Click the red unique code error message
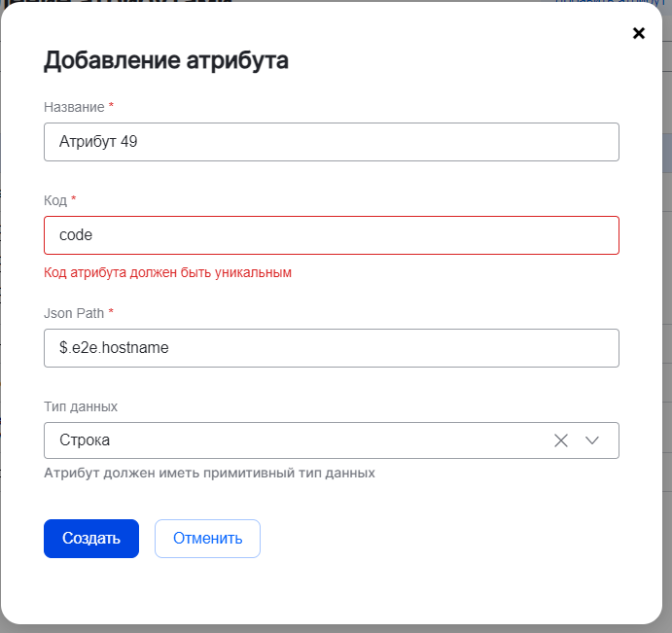The width and height of the screenshot is (672, 633). click(x=168, y=272)
